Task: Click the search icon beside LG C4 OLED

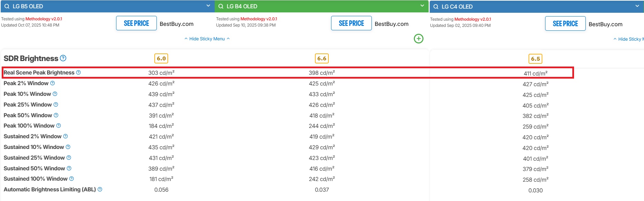Action: [x=436, y=7]
